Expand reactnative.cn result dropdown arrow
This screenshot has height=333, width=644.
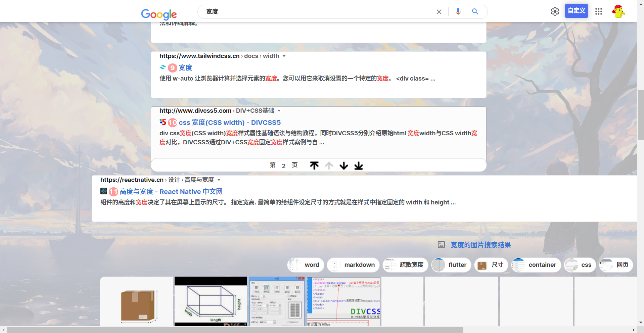click(219, 180)
